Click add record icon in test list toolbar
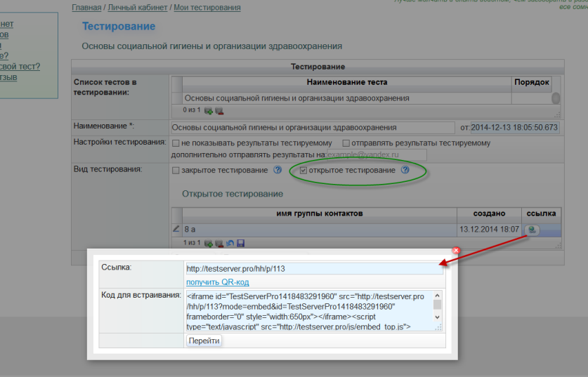The image size is (588, 377). 209,111
